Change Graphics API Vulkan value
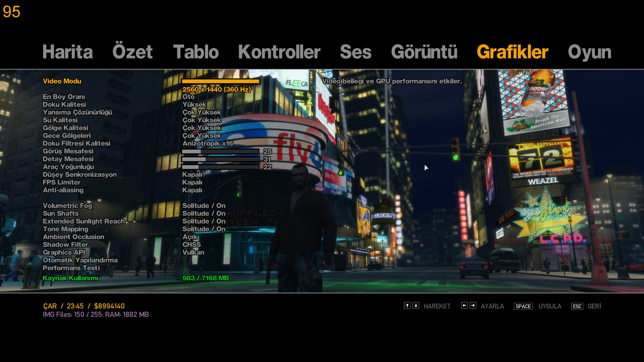Image resolution: width=644 pixels, height=362 pixels. point(193,252)
